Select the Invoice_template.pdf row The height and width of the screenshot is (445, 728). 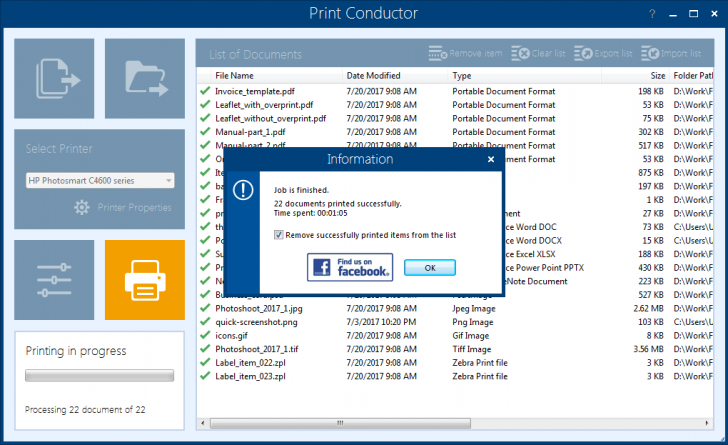[455, 91]
